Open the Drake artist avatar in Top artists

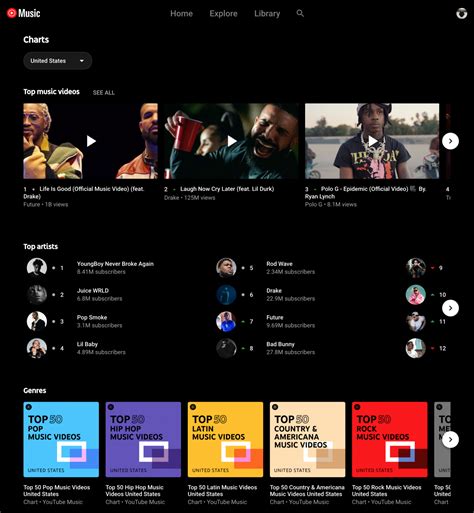tap(226, 295)
